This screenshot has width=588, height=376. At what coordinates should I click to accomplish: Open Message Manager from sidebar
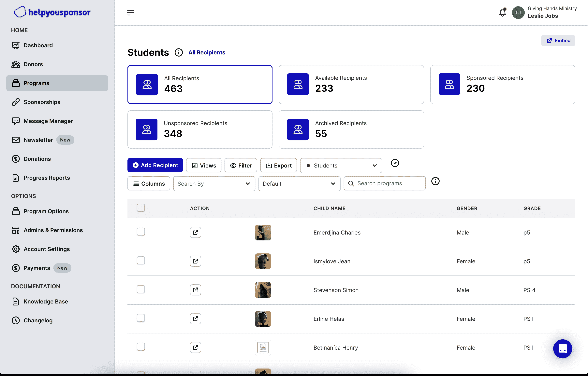[48, 121]
